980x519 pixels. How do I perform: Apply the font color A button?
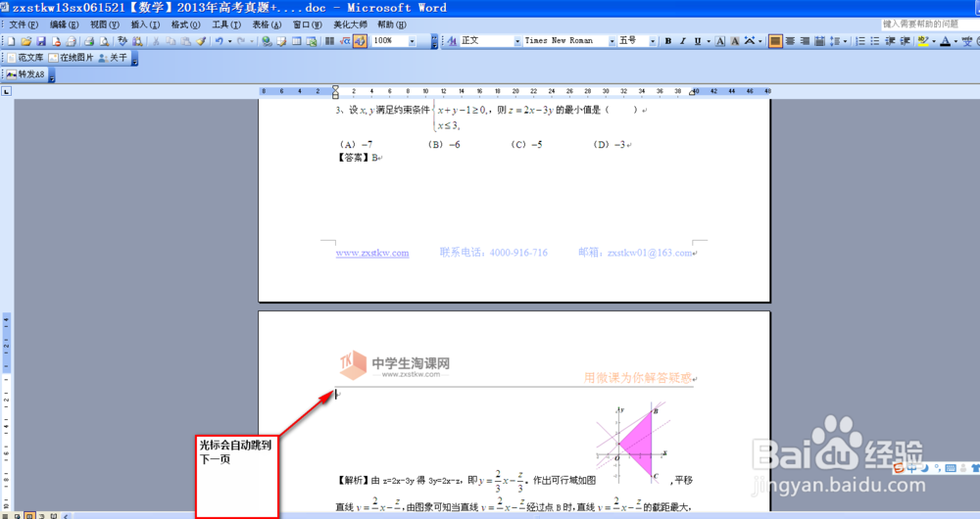[x=945, y=41]
